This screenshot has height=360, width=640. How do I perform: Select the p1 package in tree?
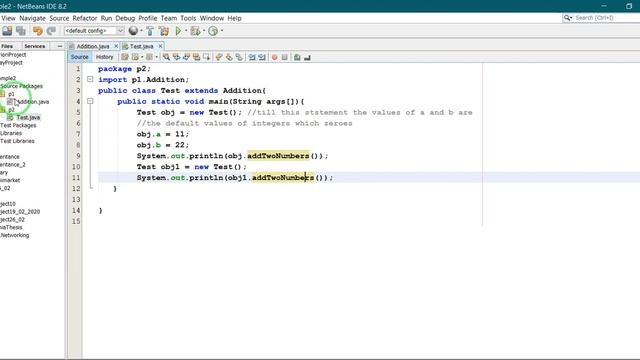11,94
